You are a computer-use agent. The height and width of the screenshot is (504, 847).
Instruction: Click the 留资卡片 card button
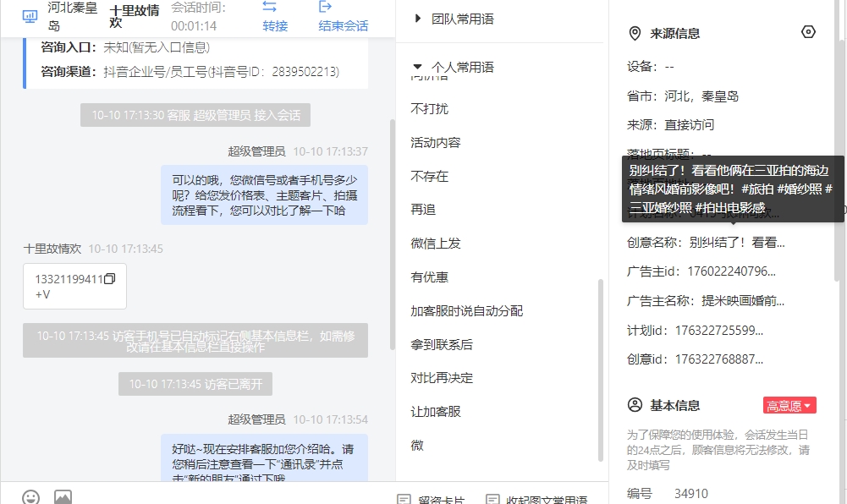click(x=431, y=500)
